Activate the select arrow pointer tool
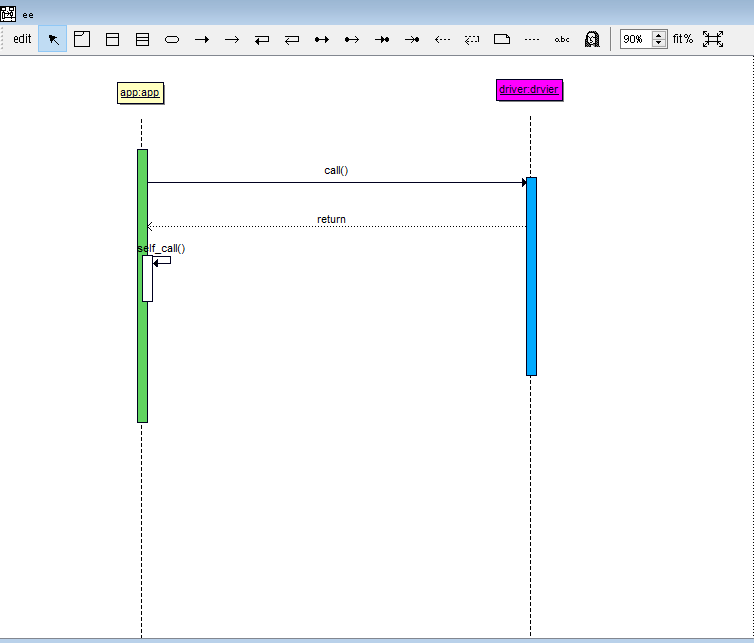This screenshot has width=754, height=643. 53,39
